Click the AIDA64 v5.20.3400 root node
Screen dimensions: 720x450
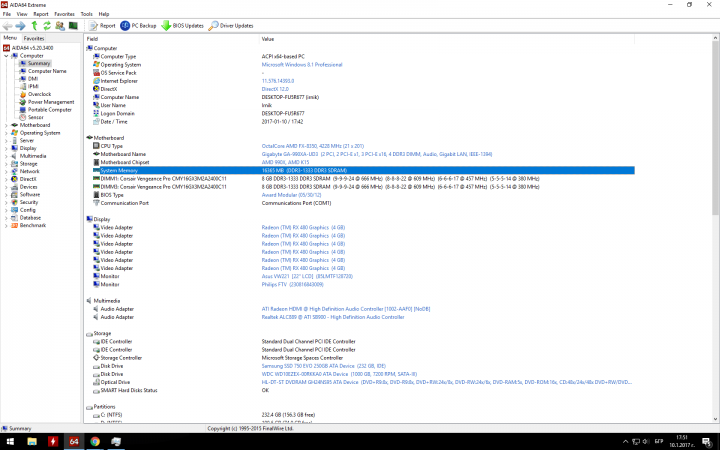32,48
